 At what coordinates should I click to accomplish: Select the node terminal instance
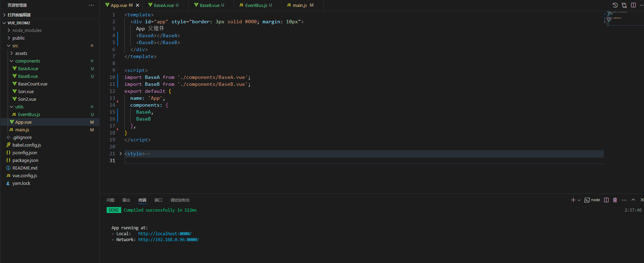coord(592,200)
